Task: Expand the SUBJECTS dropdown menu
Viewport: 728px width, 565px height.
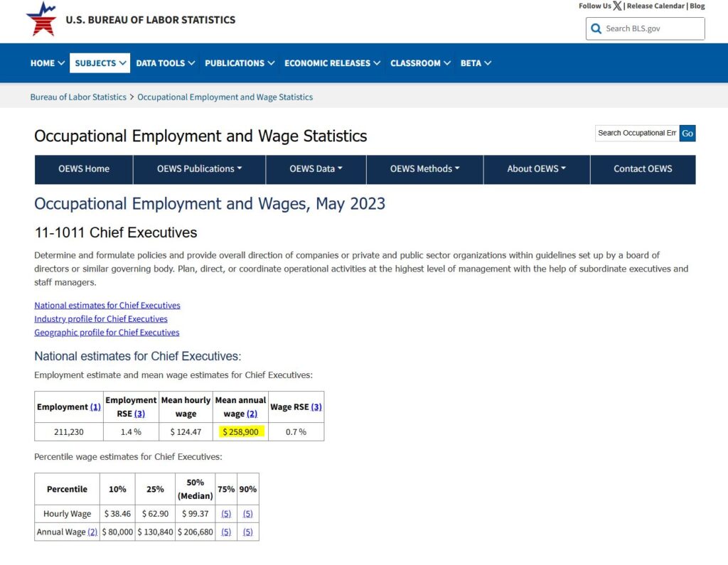Action: click(100, 63)
